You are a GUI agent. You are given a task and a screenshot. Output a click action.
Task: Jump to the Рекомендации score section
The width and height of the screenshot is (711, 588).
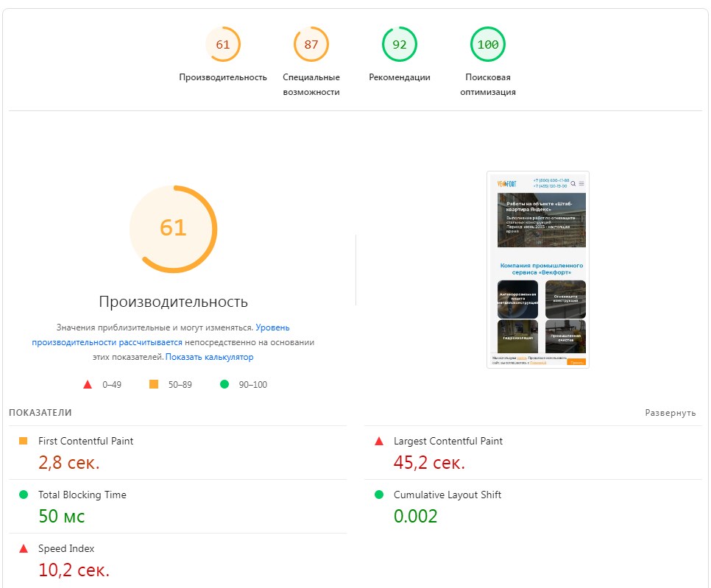[x=399, y=43]
